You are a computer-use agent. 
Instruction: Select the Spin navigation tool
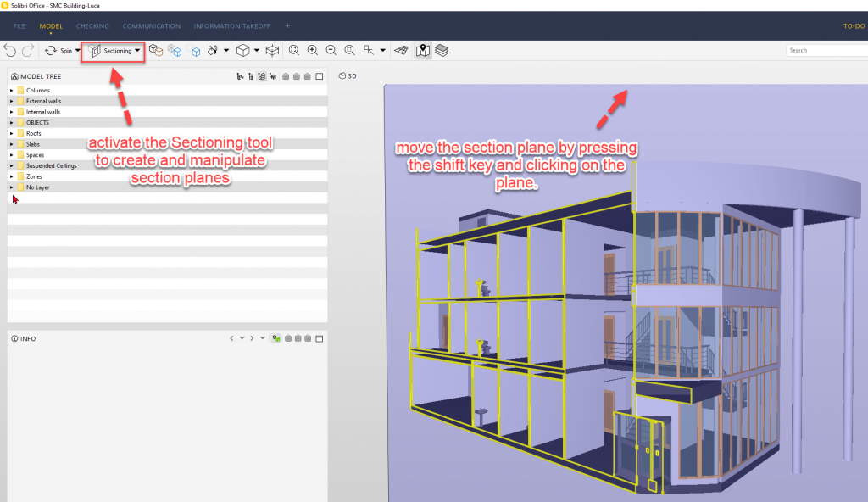coord(58,50)
